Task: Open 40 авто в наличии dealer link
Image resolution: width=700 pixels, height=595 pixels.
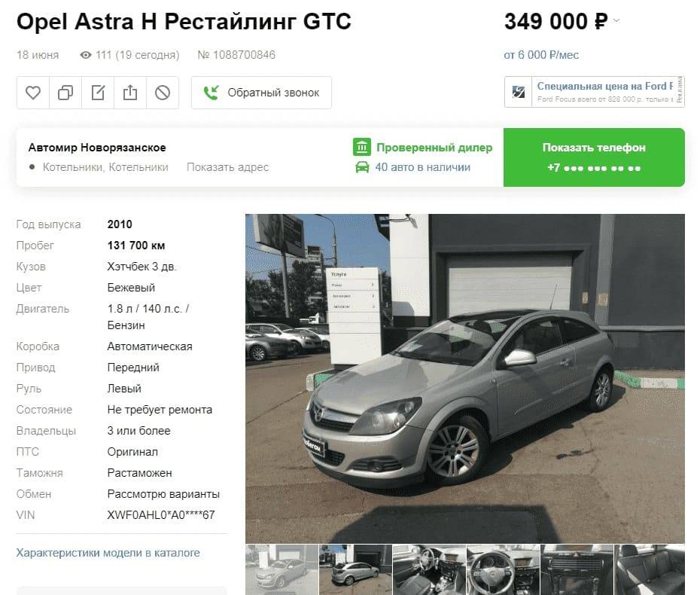Action: tap(423, 167)
